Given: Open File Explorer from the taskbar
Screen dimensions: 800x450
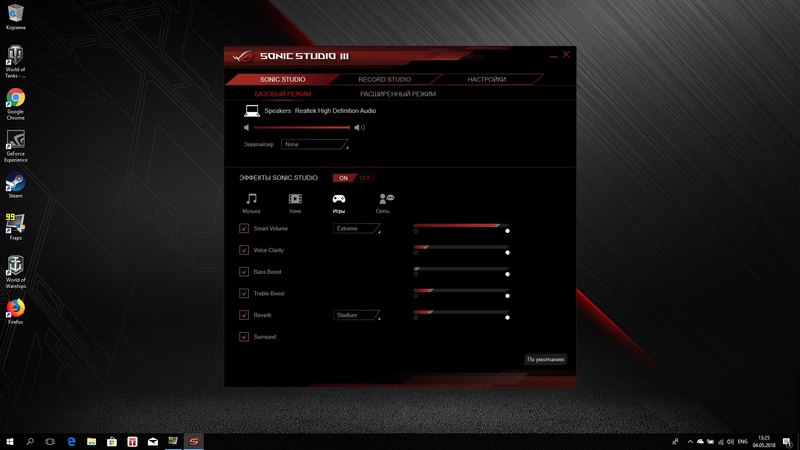Looking at the screenshot, I should [x=91, y=442].
